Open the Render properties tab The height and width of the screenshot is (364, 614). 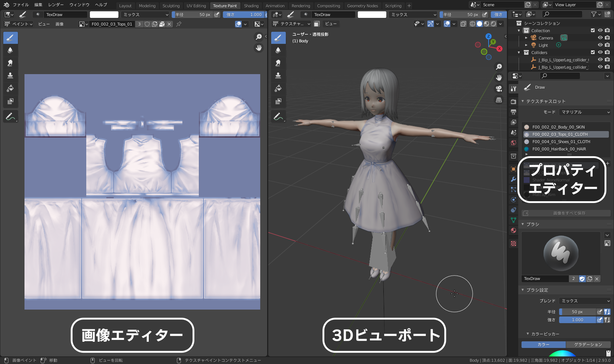pos(513,101)
